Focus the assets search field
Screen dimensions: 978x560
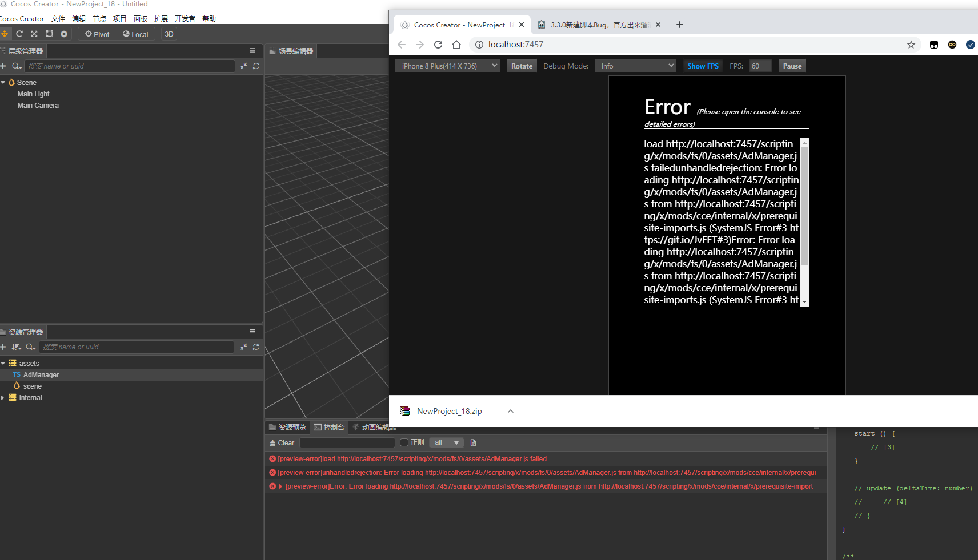137,347
